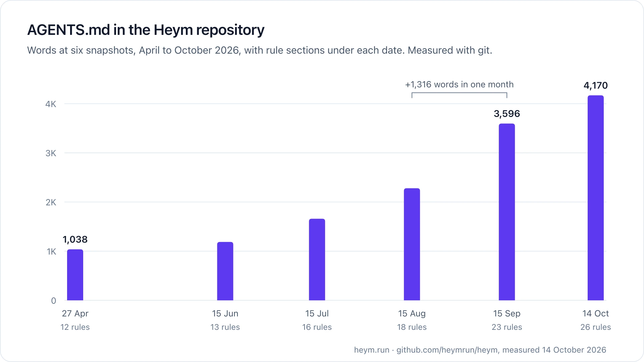Click the '27 Apr' date label

point(75,314)
